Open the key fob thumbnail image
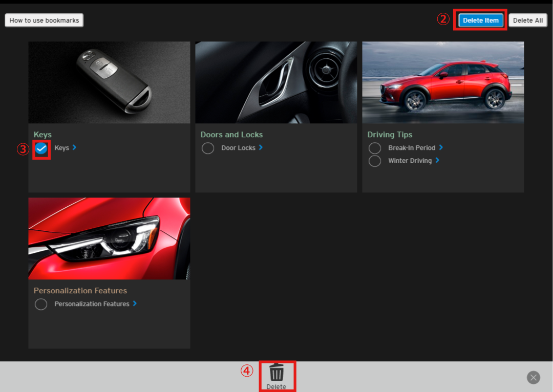553x392 pixels. (x=109, y=82)
